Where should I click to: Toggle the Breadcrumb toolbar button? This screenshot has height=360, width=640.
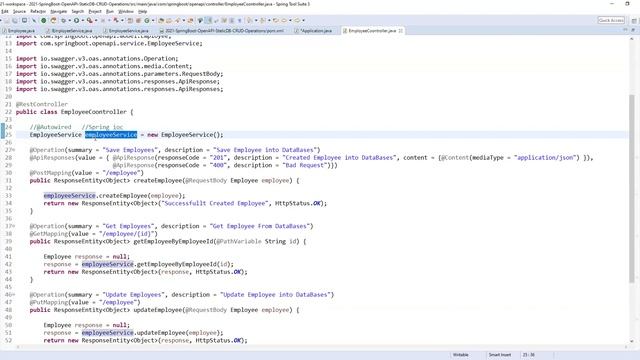coord(200,20)
